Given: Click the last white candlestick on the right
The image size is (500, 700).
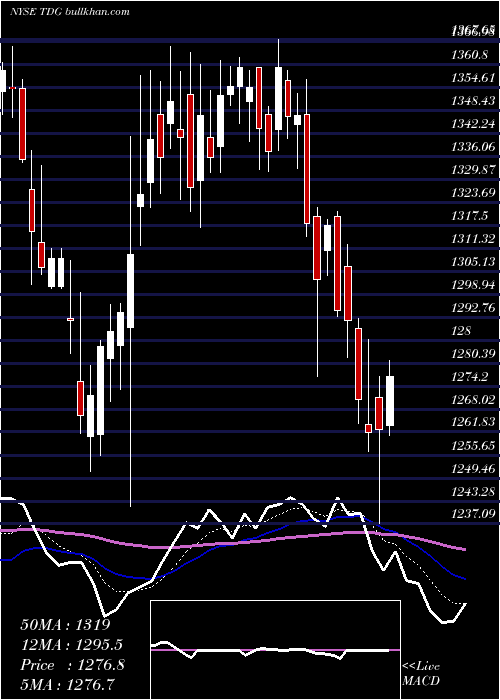Looking at the screenshot, I should point(390,401).
